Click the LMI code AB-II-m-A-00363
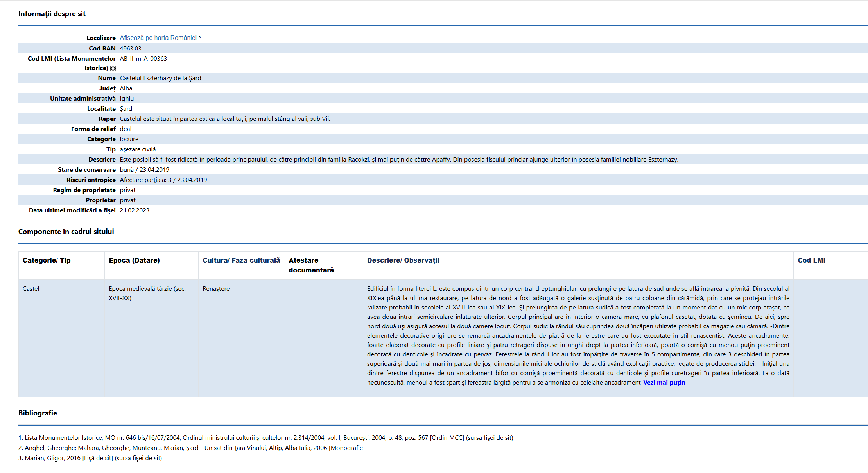The image size is (868, 473). click(x=143, y=58)
